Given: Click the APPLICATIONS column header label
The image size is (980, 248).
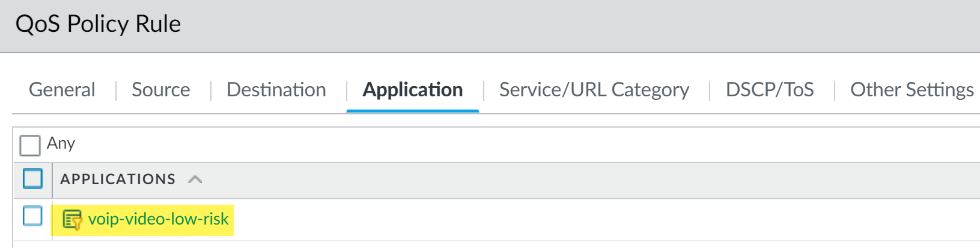Looking at the screenshot, I should pos(118,179).
